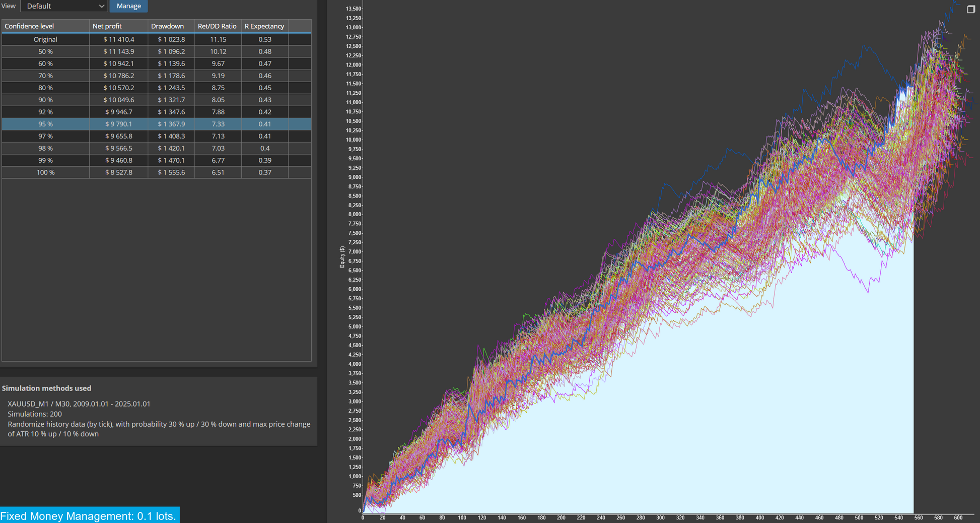This screenshot has height=523, width=980.
Task: Click the Fixed Money Management banner
Action: tap(89, 515)
